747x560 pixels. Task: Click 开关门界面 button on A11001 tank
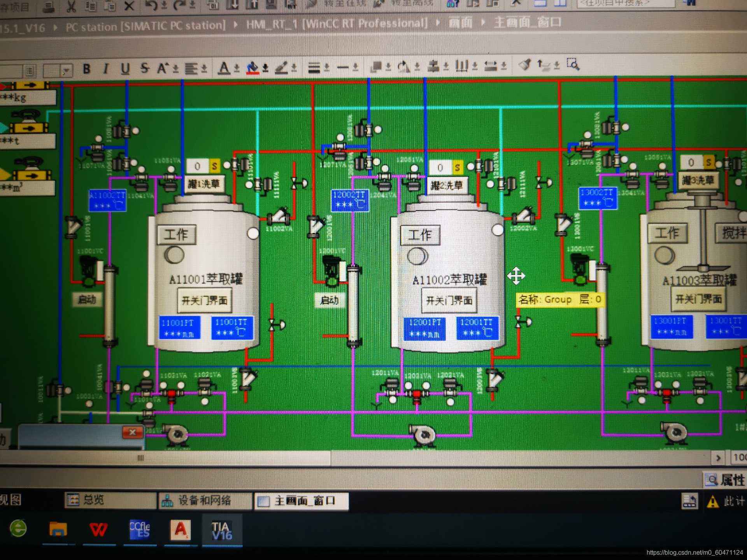coord(205,301)
